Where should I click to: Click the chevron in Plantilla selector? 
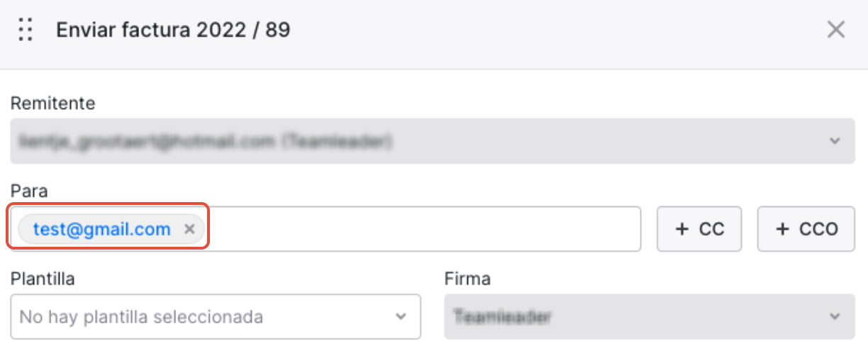[401, 316]
